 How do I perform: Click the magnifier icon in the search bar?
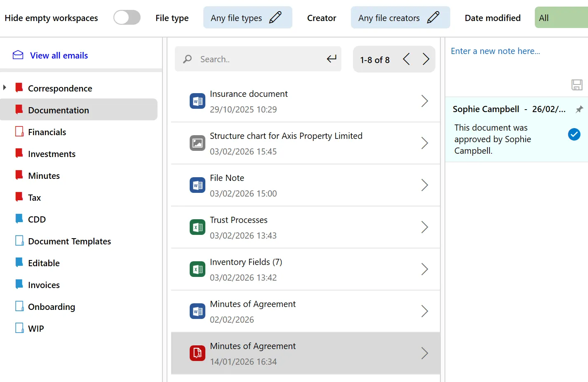coord(187,59)
